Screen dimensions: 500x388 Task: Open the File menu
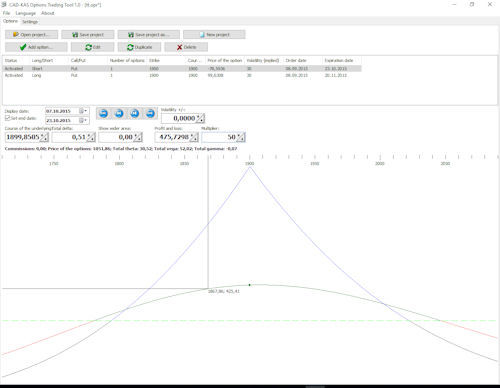pos(6,13)
